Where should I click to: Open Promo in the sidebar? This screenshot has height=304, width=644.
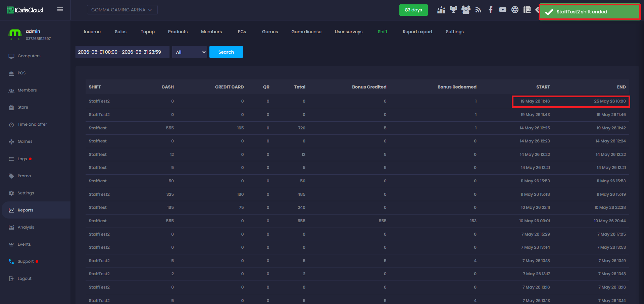[x=24, y=176]
